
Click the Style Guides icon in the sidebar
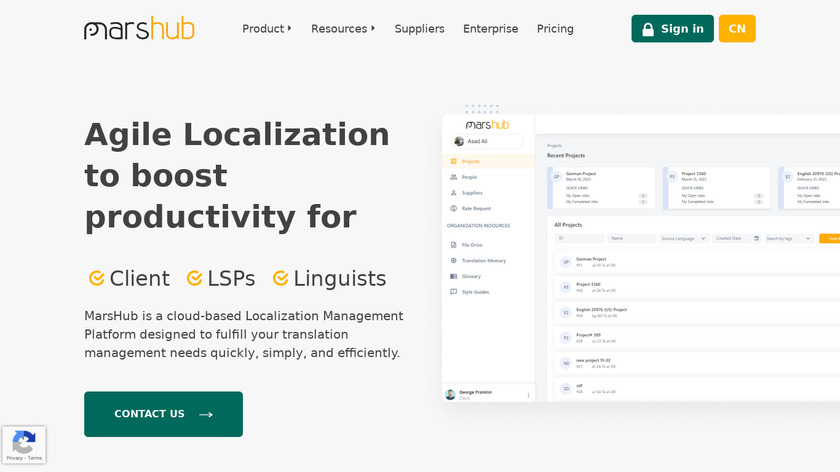tap(454, 292)
